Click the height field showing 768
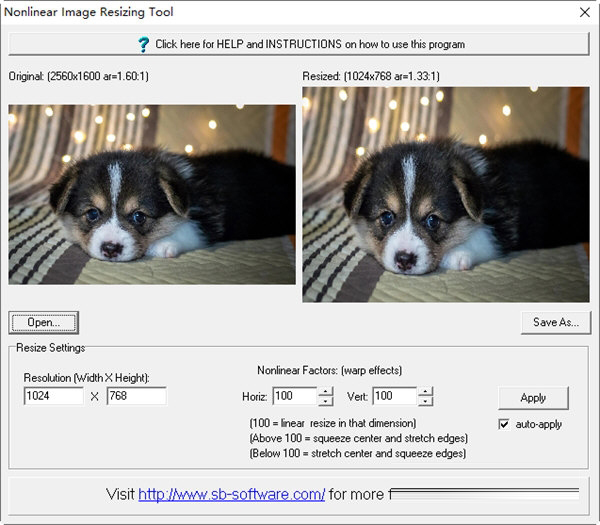600x525 pixels. (137, 396)
